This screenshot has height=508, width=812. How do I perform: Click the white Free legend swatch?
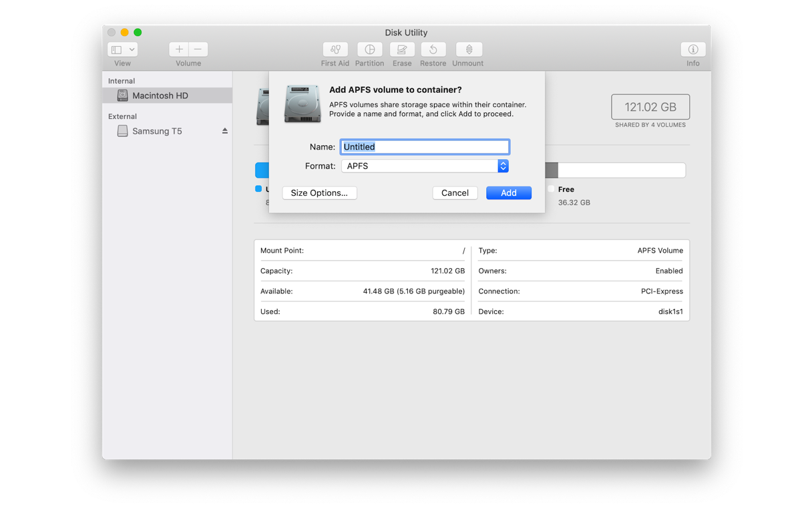click(551, 189)
